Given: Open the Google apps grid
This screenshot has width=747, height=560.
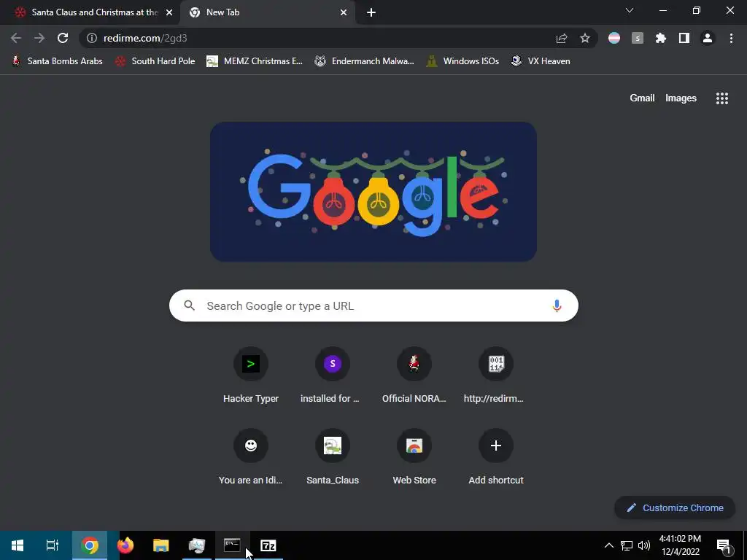Looking at the screenshot, I should pyautogui.click(x=722, y=98).
